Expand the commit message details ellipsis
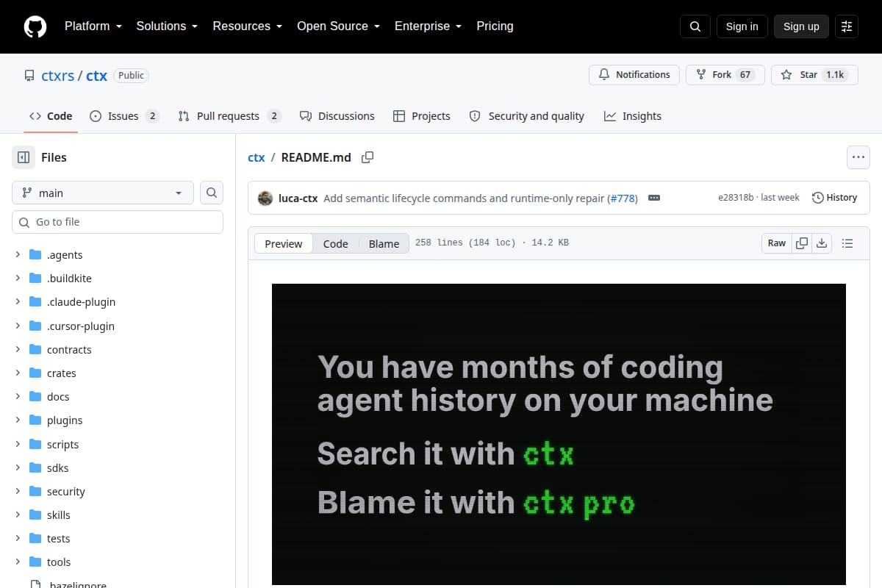882x588 pixels. coord(654,198)
